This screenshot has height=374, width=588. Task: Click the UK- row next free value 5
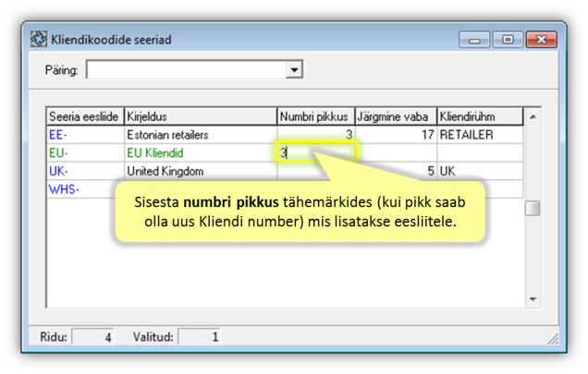pos(396,171)
